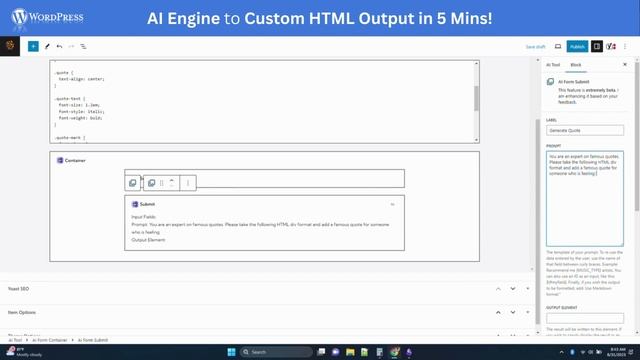The width and height of the screenshot is (640, 360).
Task: Open the weather widget on taskbar
Action: coord(24,352)
